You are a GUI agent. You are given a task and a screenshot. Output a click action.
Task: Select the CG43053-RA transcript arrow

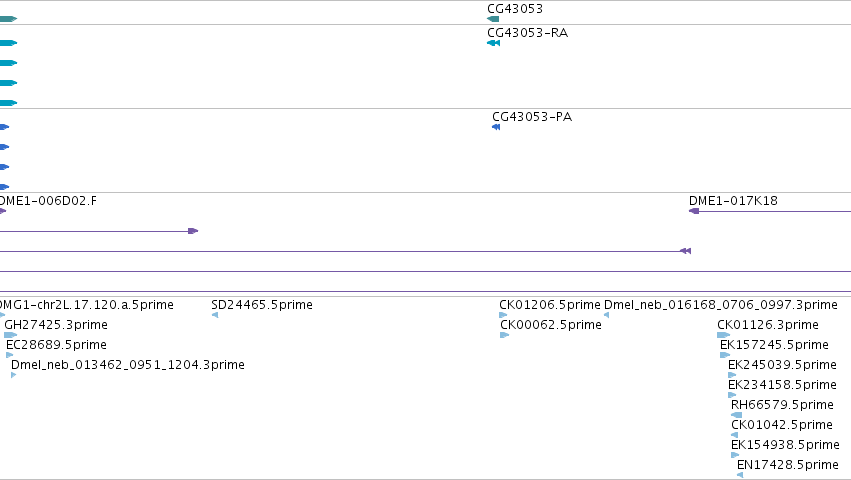point(493,43)
